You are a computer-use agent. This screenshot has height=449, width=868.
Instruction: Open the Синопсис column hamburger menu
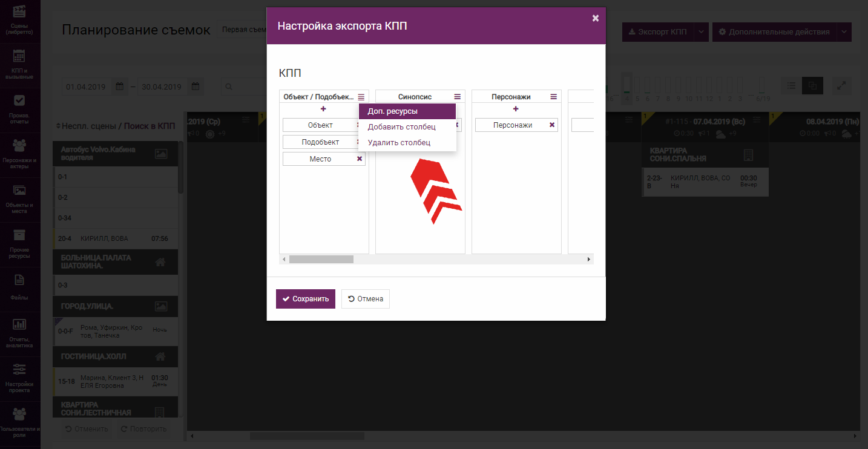pos(457,97)
